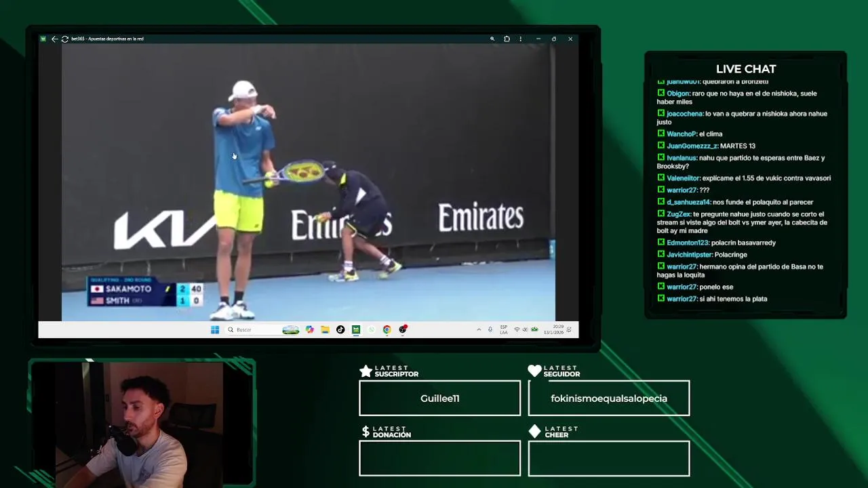868x488 pixels.
Task: Click the tennis match video stream
Action: coord(309,182)
